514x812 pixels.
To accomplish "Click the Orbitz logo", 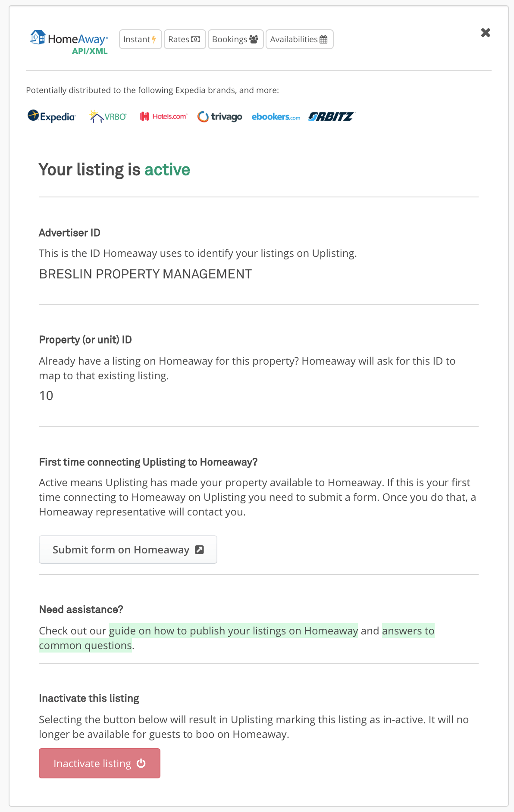I will click(331, 116).
